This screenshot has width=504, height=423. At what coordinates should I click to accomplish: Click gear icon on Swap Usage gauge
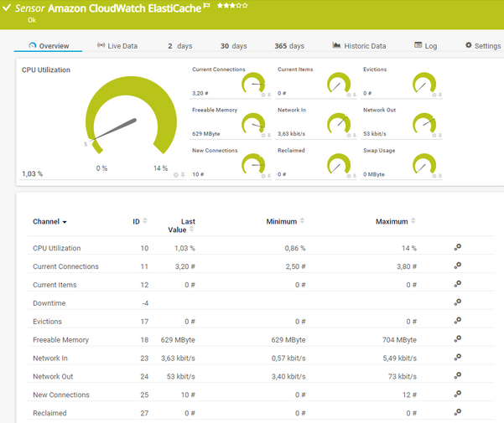tap(434, 176)
